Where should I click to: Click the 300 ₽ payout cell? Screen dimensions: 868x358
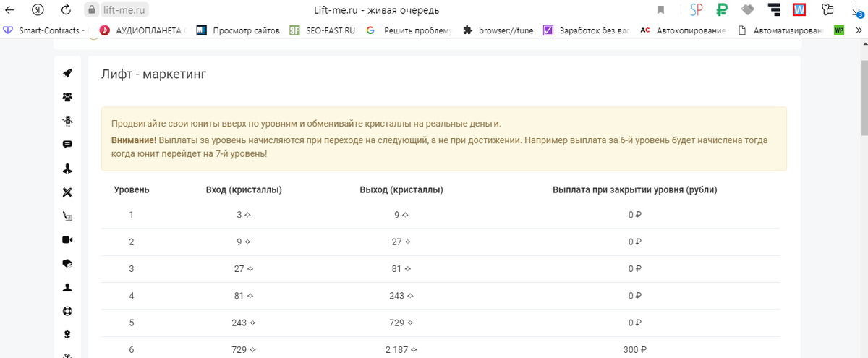[634, 349]
